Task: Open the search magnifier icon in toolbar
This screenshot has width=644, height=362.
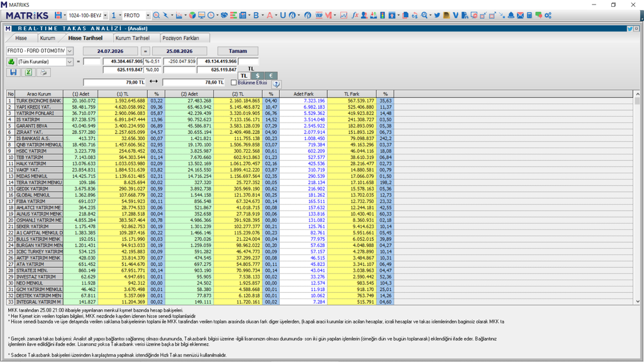Action: pos(156,15)
